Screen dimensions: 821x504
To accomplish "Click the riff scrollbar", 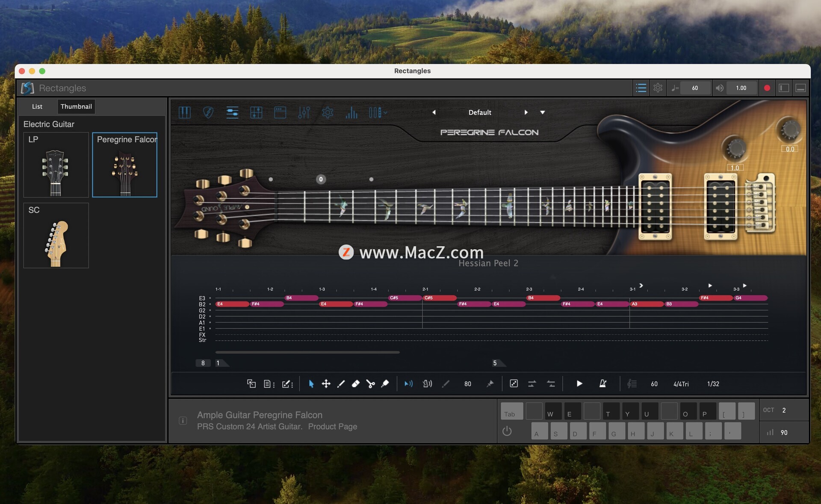I will pos(307,352).
